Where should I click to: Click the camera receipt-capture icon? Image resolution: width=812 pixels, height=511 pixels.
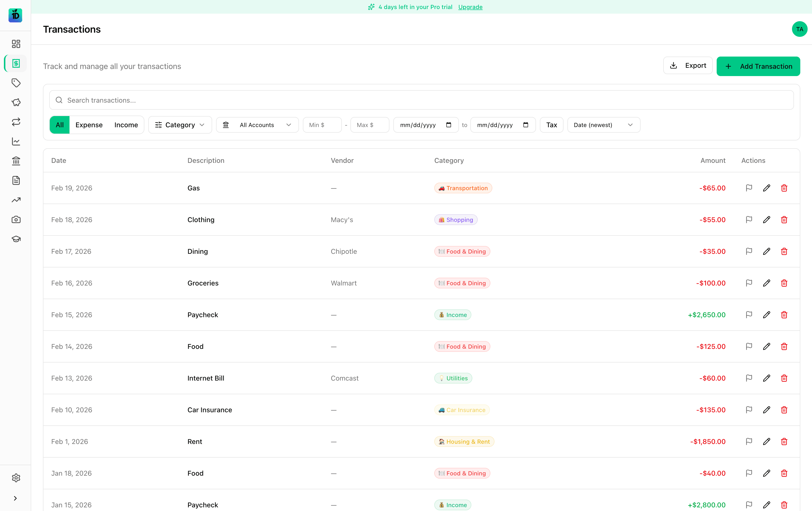coord(16,219)
